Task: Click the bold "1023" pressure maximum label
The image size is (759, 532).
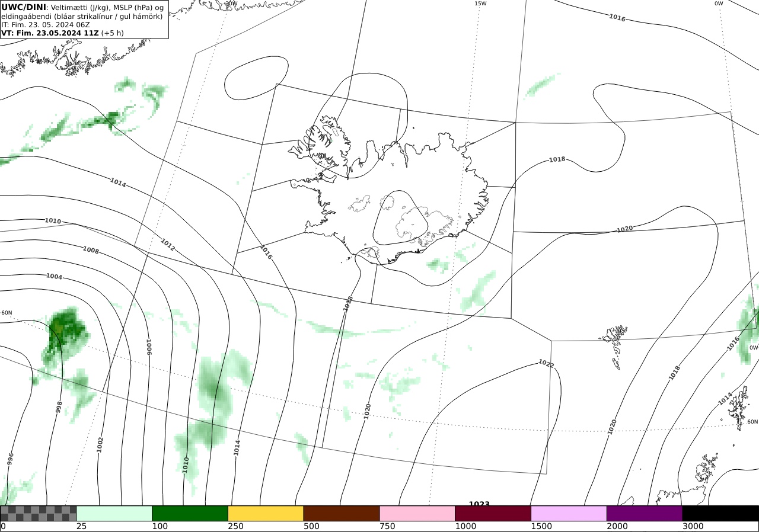Action: click(x=479, y=504)
